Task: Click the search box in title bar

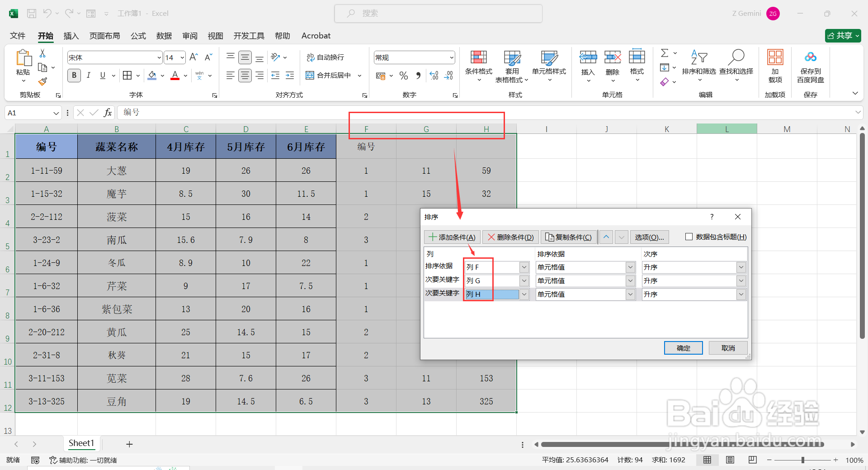Action: click(x=438, y=14)
